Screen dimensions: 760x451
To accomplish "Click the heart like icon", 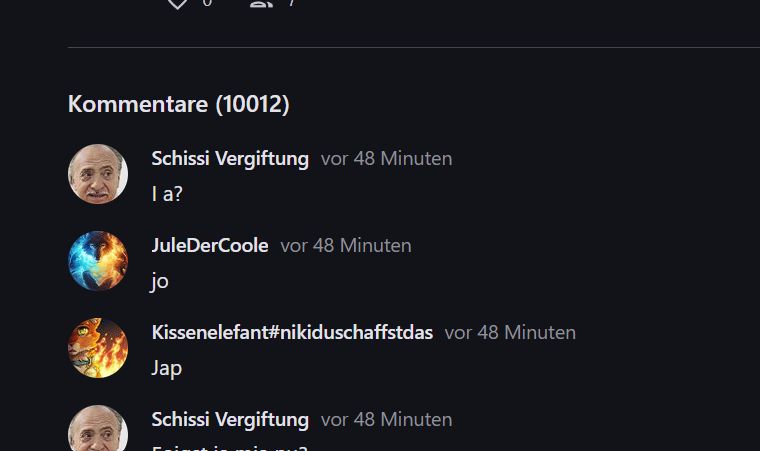I will tap(177, 3).
